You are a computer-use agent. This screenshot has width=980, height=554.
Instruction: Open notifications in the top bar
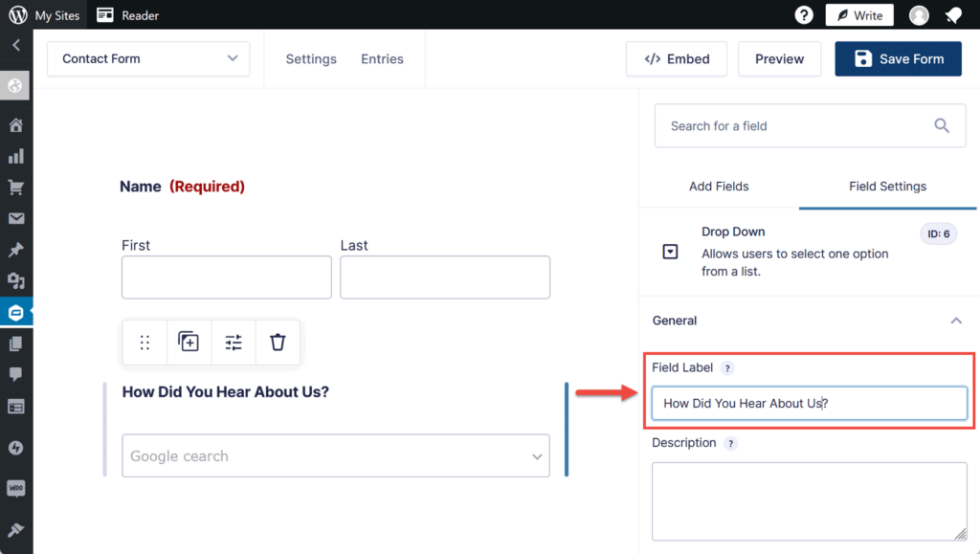click(953, 14)
